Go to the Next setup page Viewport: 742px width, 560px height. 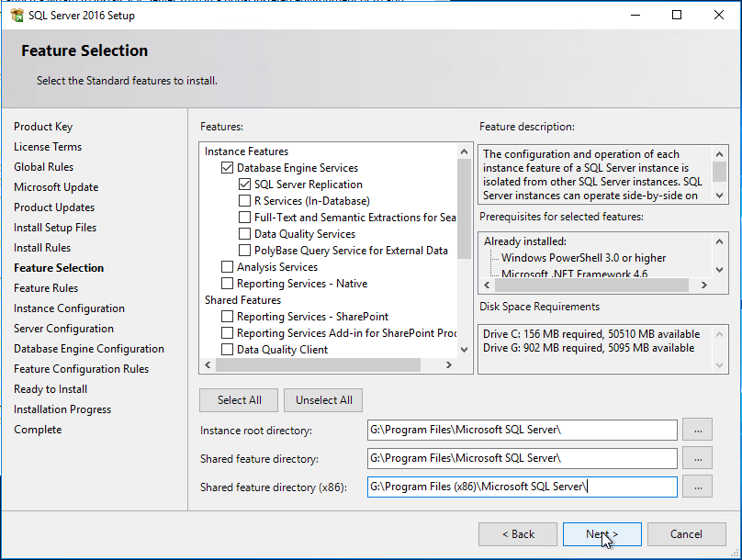click(x=601, y=534)
